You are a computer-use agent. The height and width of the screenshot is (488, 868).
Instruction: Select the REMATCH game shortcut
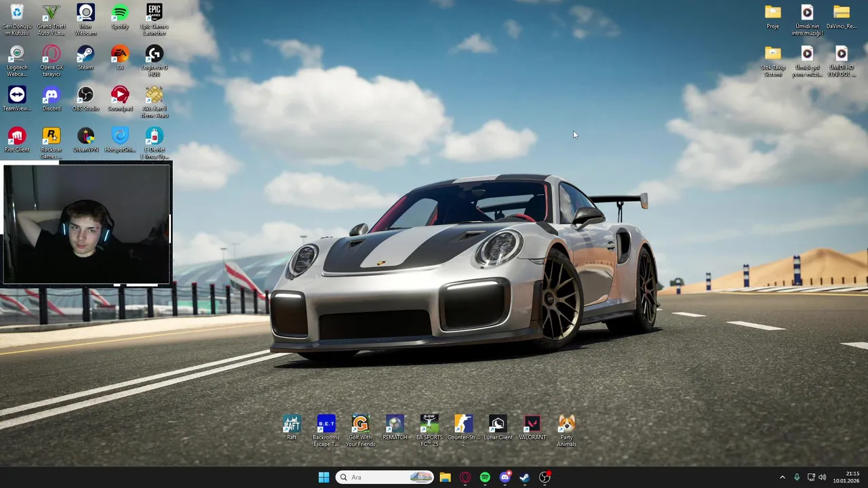395,428
